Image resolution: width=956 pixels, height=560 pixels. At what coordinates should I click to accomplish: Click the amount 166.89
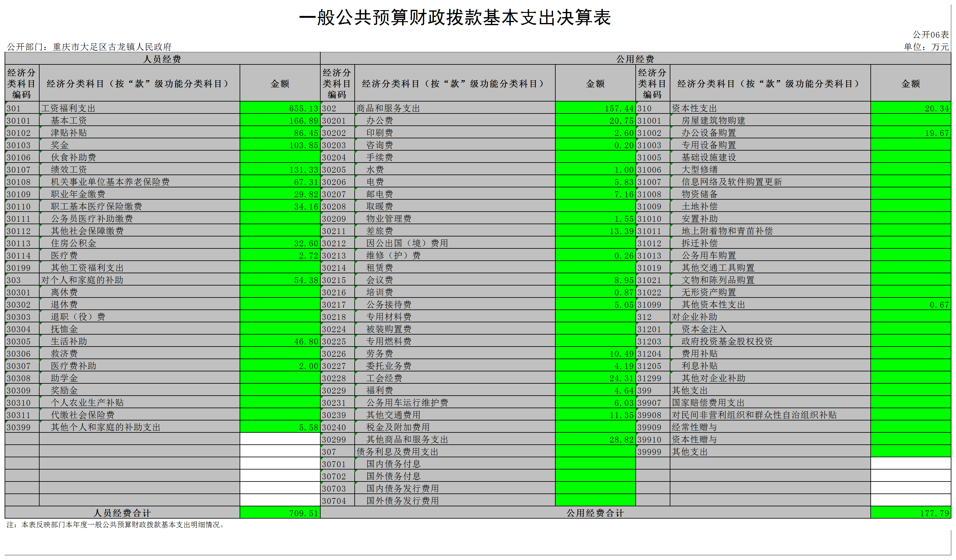click(x=280, y=121)
